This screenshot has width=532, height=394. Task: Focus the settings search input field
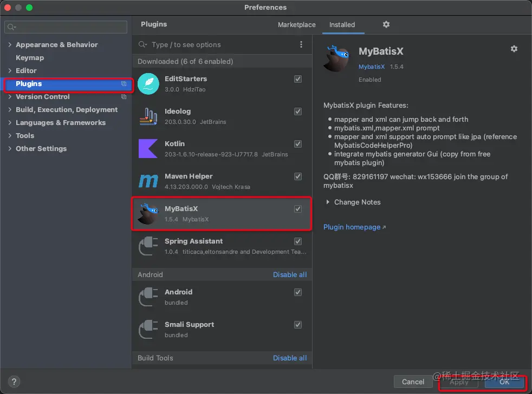(x=66, y=27)
